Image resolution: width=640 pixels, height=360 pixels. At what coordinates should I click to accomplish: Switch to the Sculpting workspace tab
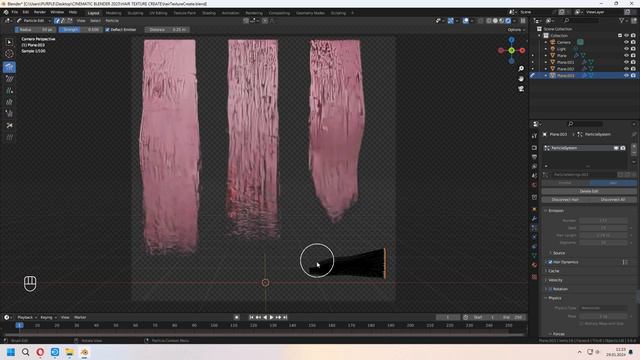point(136,13)
